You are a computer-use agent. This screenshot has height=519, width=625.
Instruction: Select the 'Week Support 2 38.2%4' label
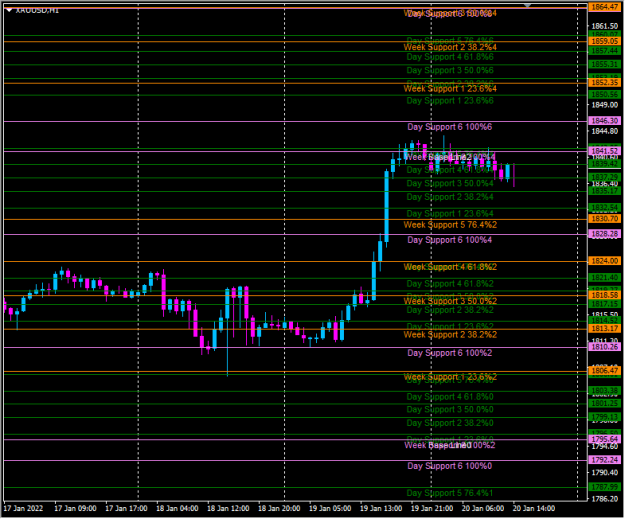[450, 47]
